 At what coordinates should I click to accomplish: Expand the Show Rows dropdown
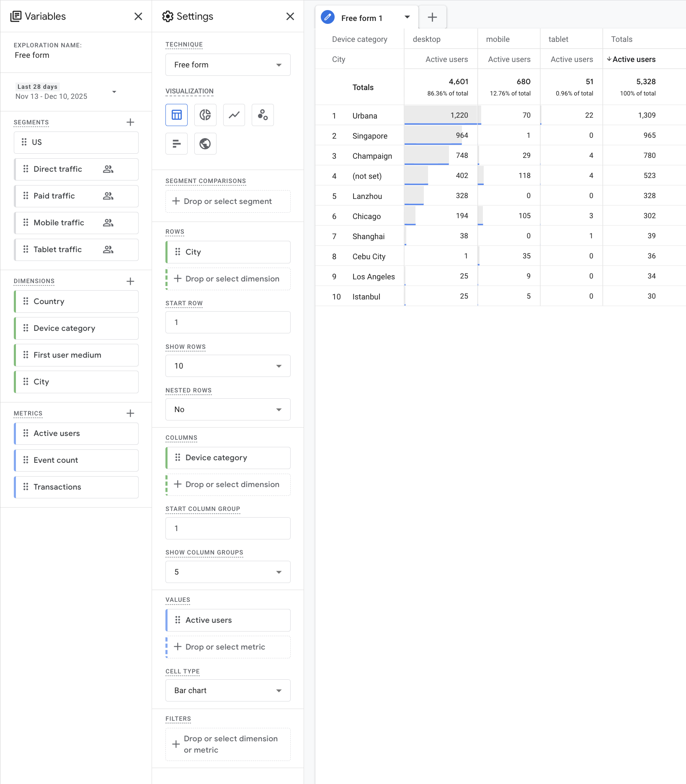click(228, 366)
